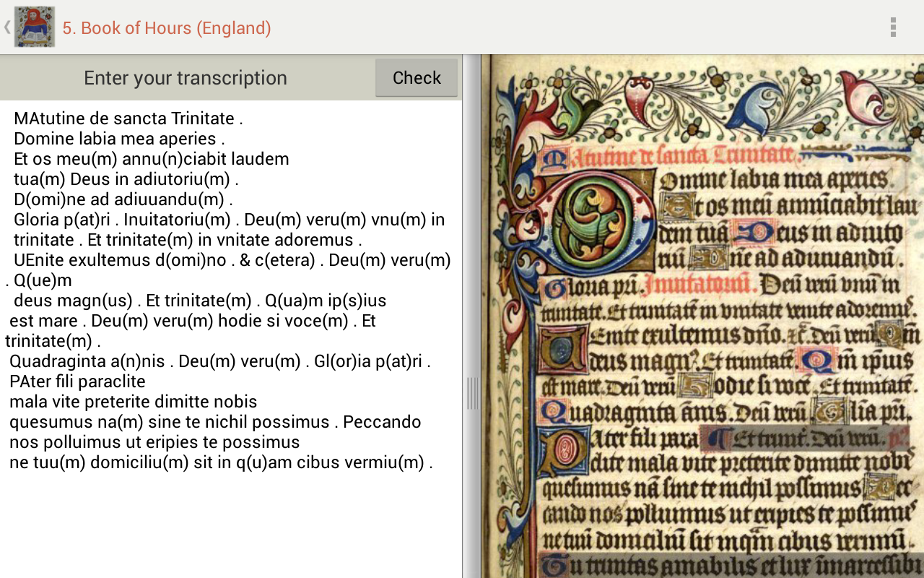Image resolution: width=924 pixels, height=578 pixels.
Task: Open the overflow menu via three-dot icon
Action: tap(894, 27)
